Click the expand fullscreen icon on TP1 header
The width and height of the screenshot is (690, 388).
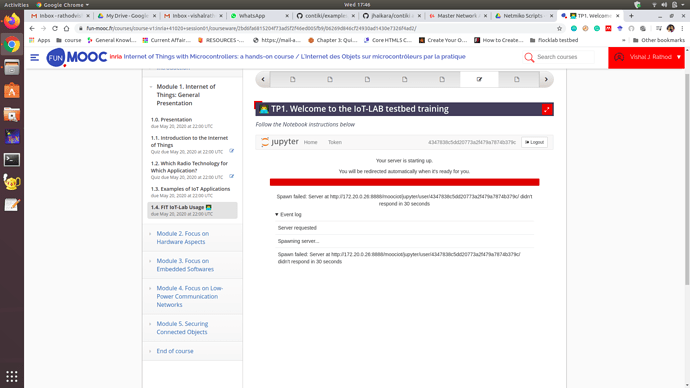pyautogui.click(x=547, y=110)
